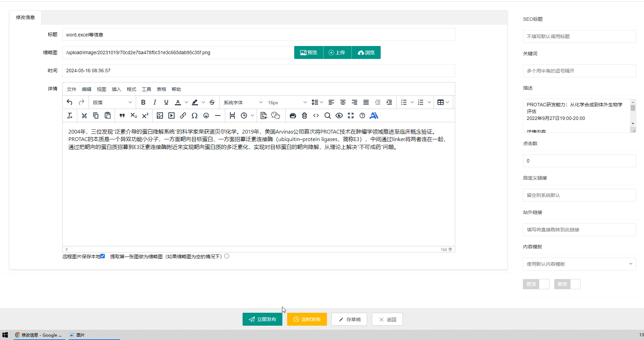
Task: Insert an image into the editor
Action: [x=160, y=115]
